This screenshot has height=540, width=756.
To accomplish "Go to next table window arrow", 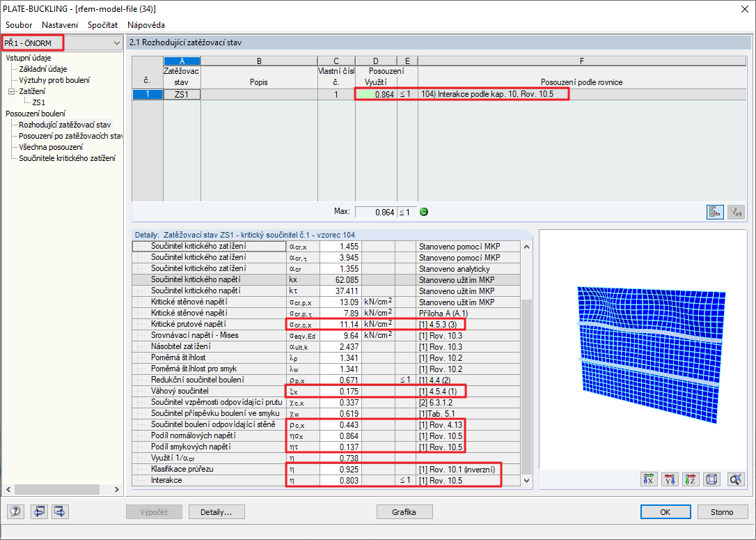I will [x=61, y=511].
